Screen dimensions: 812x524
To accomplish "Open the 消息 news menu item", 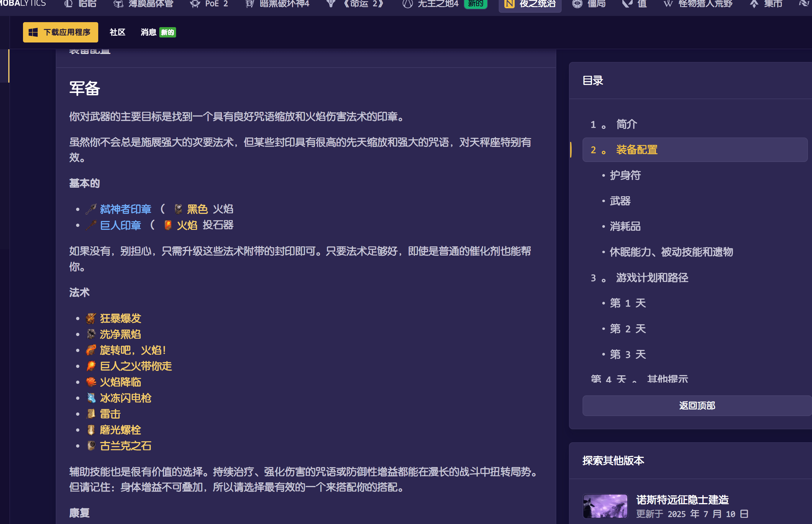I will pos(149,32).
